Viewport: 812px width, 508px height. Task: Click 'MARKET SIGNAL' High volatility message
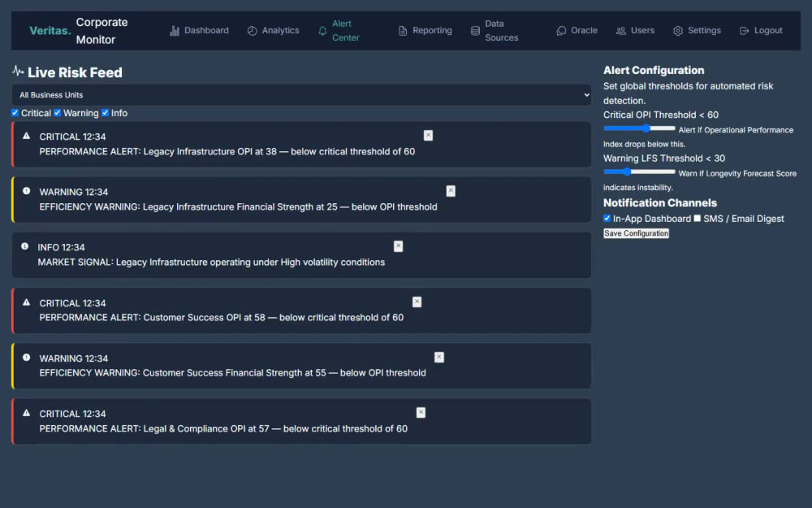coord(211,263)
